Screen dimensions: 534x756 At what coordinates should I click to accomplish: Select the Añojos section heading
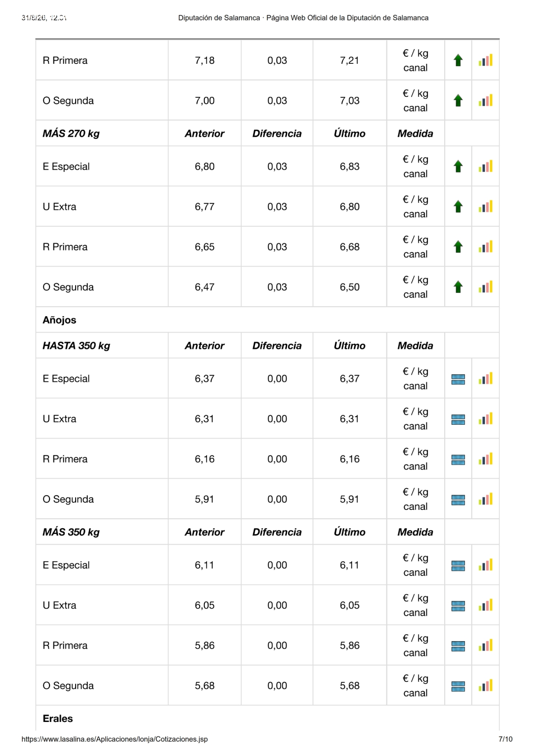59,320
